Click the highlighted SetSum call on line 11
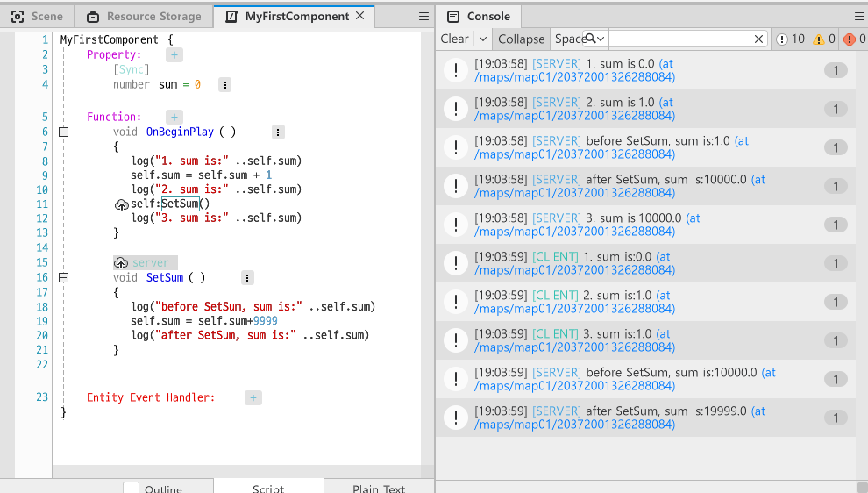 click(x=180, y=204)
